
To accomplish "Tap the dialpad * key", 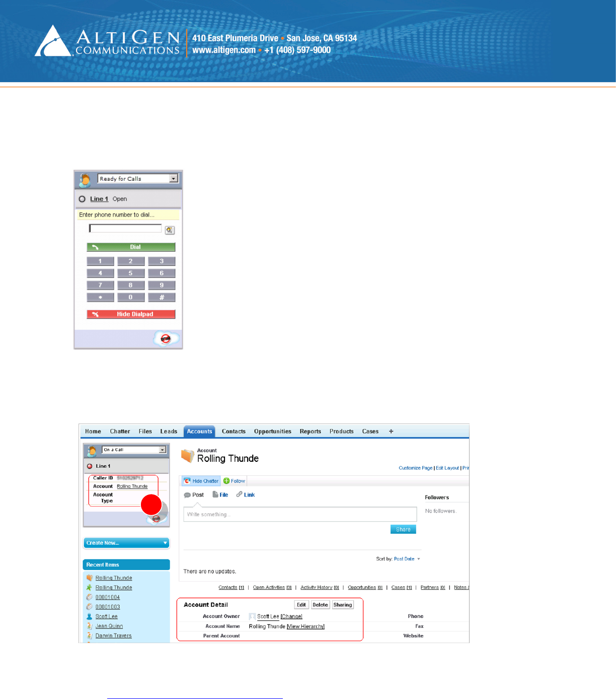I will [x=100, y=298].
